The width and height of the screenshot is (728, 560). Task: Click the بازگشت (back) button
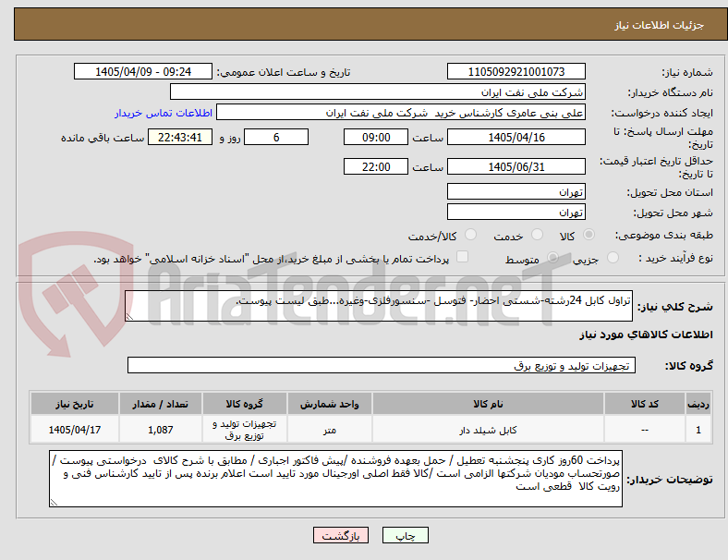click(341, 535)
